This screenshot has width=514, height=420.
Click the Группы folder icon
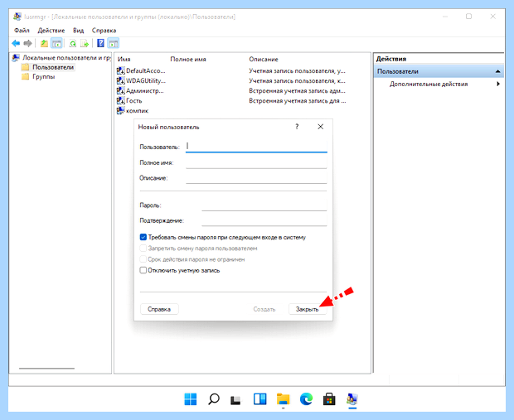coord(25,77)
